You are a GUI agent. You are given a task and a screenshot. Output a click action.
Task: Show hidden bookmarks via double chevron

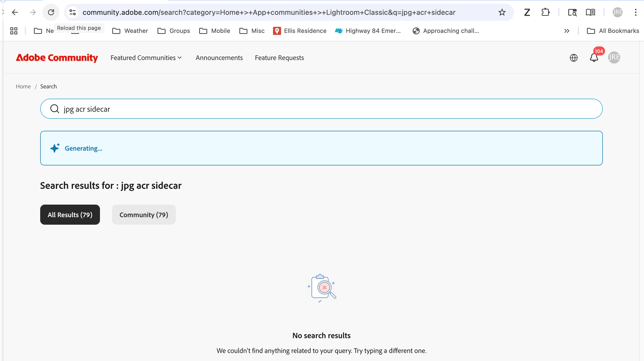point(567,31)
